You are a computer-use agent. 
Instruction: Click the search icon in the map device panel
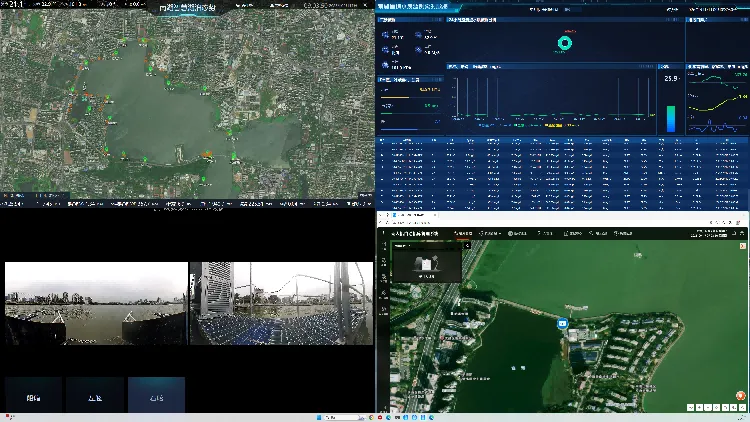pyautogui.click(x=467, y=245)
